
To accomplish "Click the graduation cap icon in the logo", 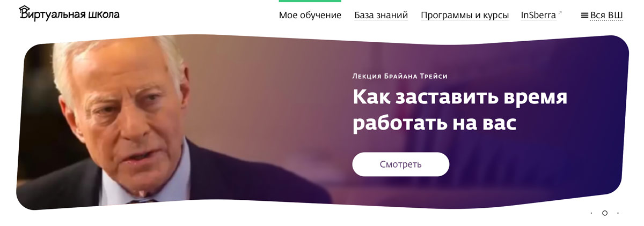I will tap(24, 9).
